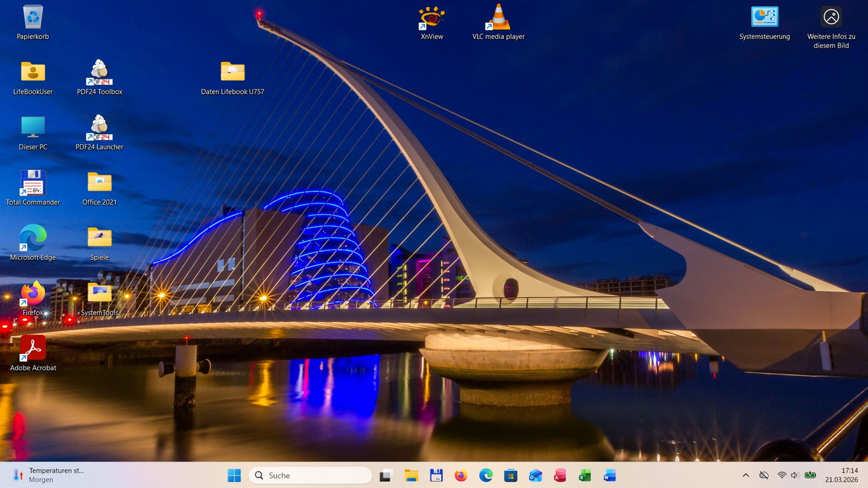Open the clock and date panel
The image size is (868, 488).
pyautogui.click(x=841, y=475)
